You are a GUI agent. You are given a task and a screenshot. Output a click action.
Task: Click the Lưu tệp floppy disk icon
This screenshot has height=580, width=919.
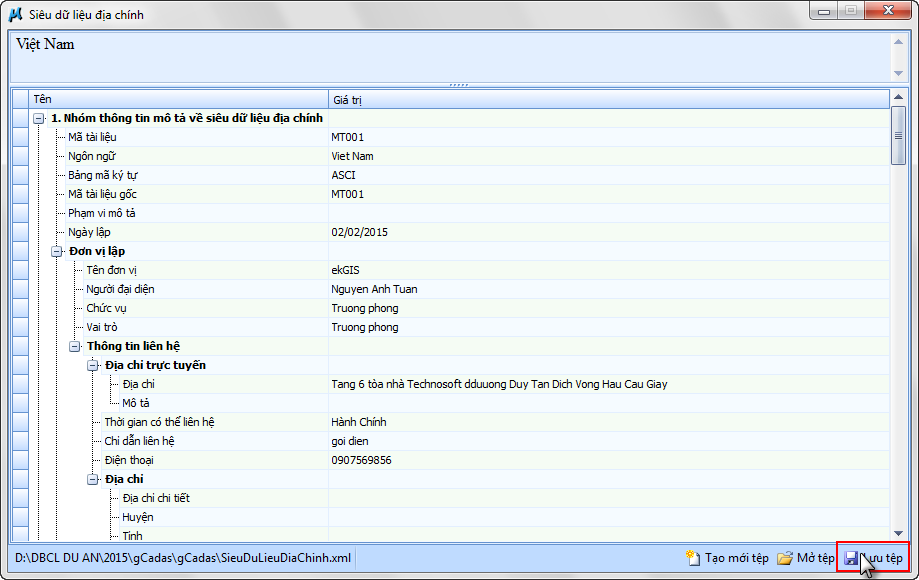tap(851, 558)
